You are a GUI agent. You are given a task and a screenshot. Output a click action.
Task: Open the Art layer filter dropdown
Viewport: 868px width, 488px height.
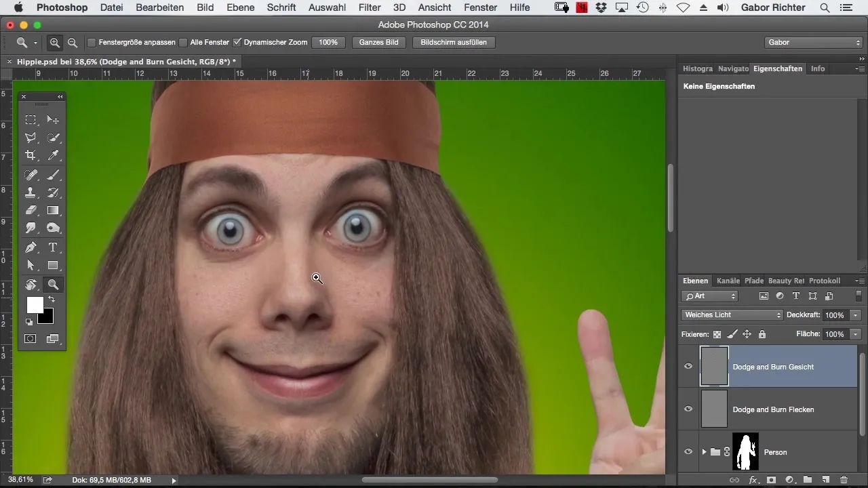pyautogui.click(x=709, y=296)
